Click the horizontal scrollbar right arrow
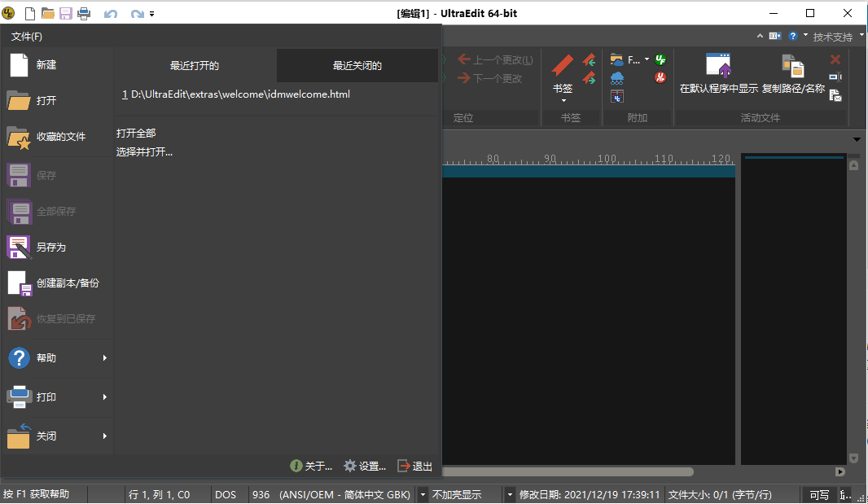The width and height of the screenshot is (868, 504). click(840, 472)
